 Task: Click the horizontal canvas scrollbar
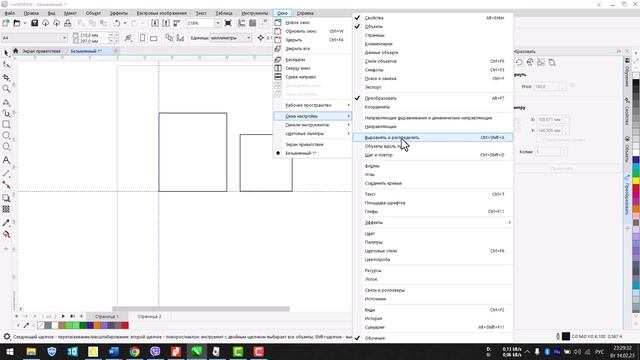pyautogui.click(x=201, y=309)
